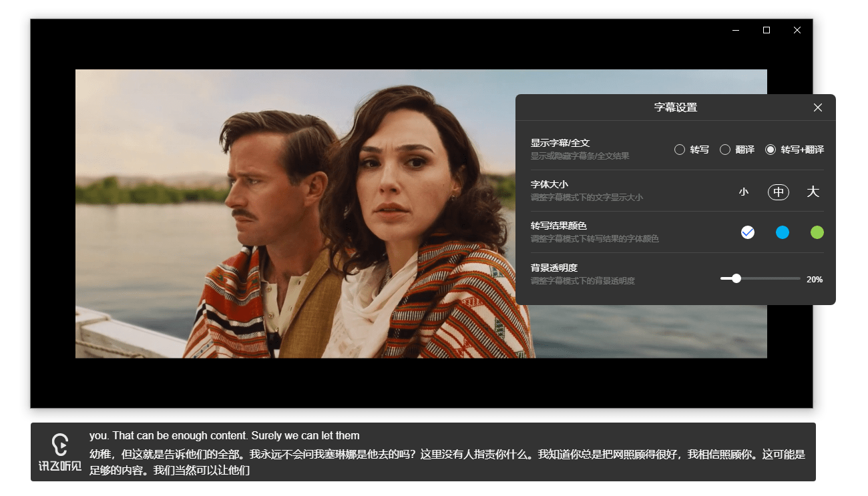Select the 翻译 radio option

coord(737,150)
